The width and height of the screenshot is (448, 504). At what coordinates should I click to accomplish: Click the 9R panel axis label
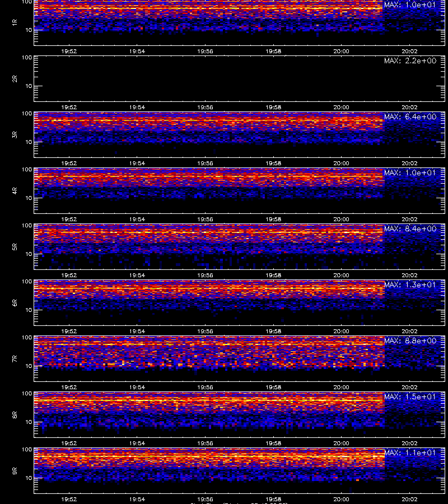point(15,471)
